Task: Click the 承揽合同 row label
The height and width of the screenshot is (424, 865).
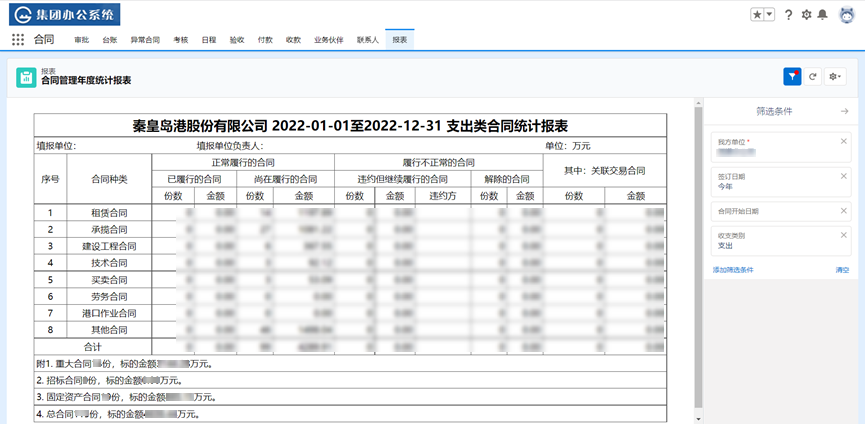Action: (109, 229)
